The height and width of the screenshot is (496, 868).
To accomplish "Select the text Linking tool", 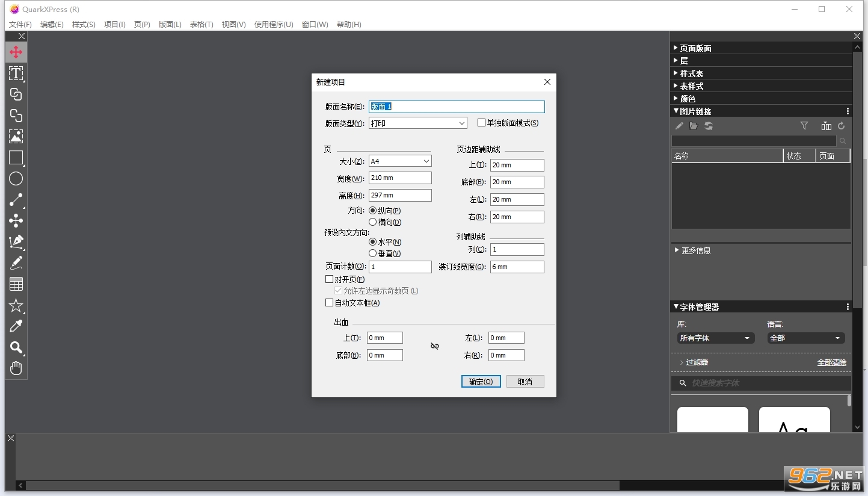I will 16,95.
